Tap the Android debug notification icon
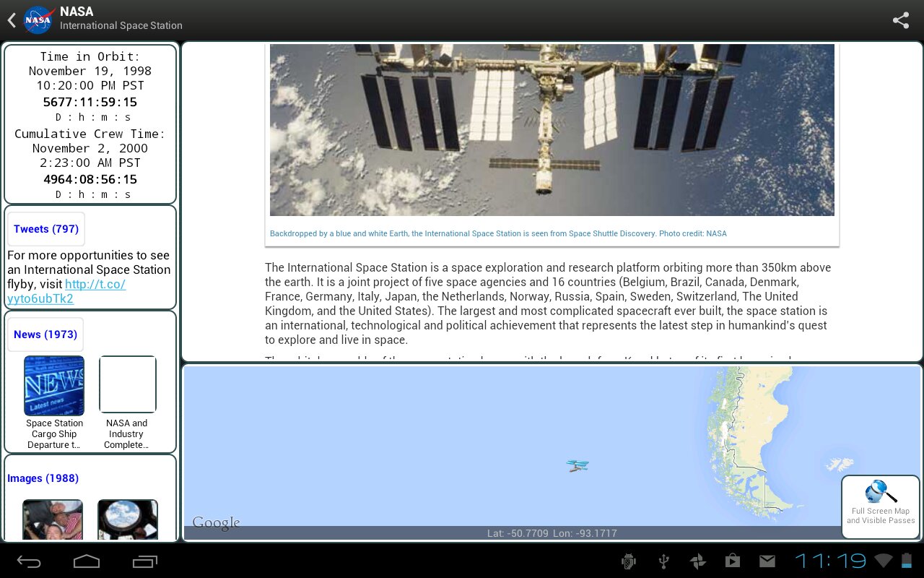Image resolution: width=924 pixels, height=578 pixels. (x=628, y=561)
